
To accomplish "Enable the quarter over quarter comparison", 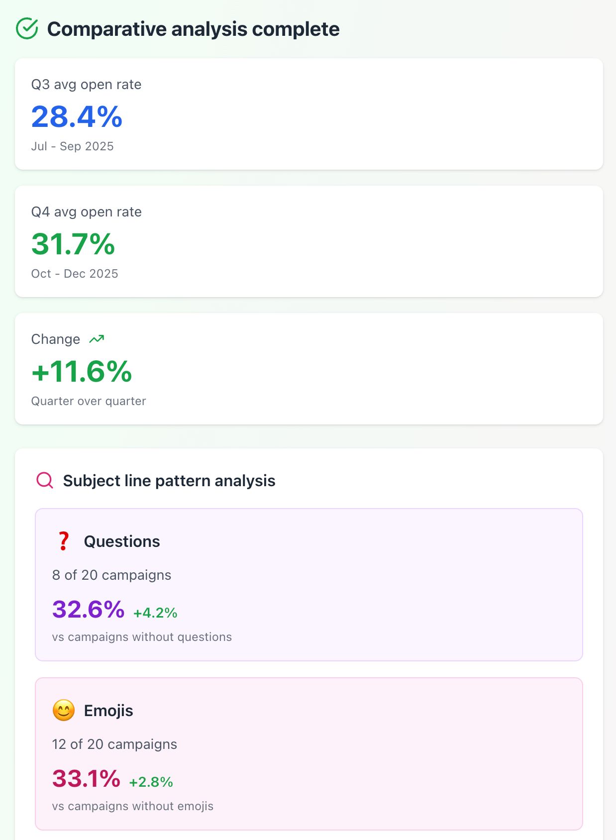I will point(88,401).
